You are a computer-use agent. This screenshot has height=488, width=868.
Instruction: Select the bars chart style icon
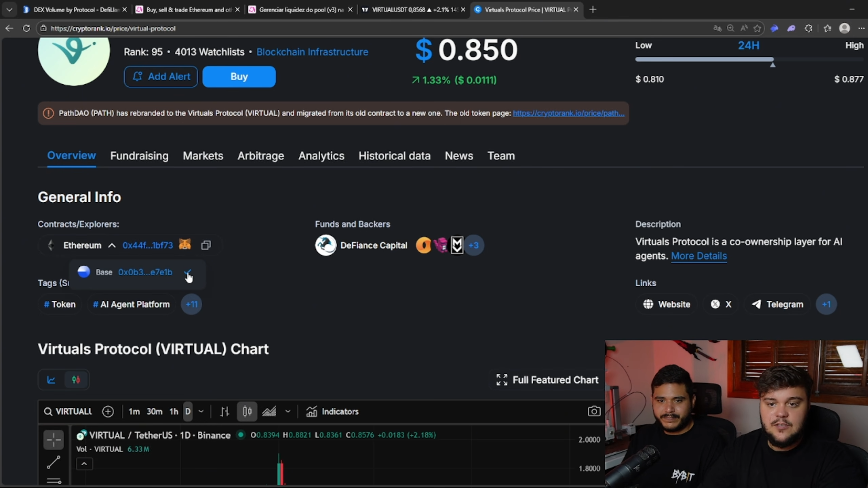point(224,412)
